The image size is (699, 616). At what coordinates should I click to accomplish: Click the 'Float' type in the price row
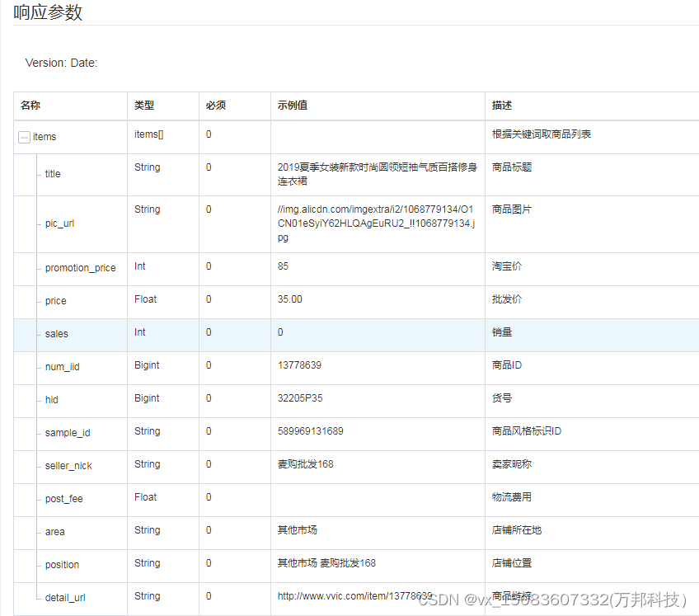click(x=145, y=299)
